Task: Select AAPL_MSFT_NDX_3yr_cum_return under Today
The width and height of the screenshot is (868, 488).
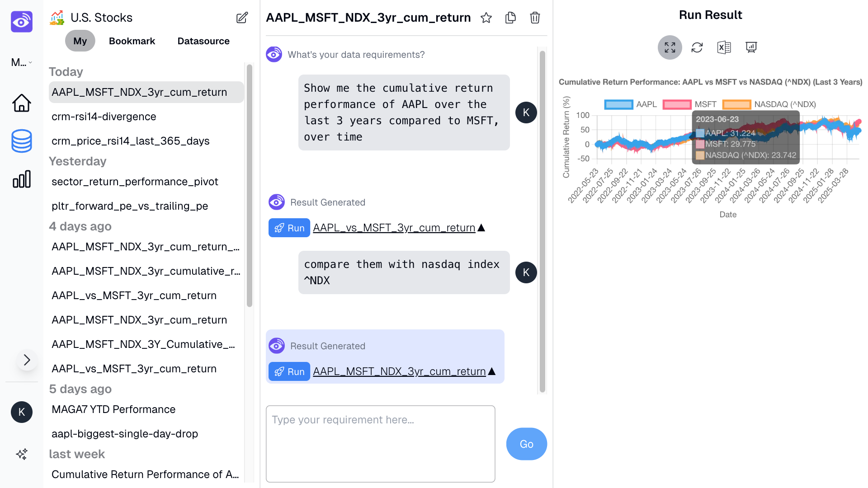Action: (x=146, y=92)
